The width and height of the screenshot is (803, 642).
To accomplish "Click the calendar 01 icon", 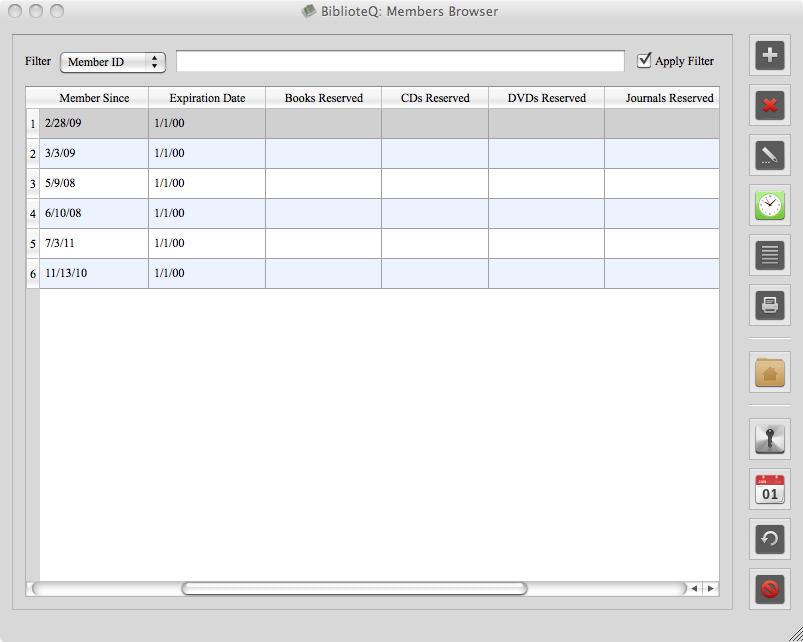I will coord(770,489).
